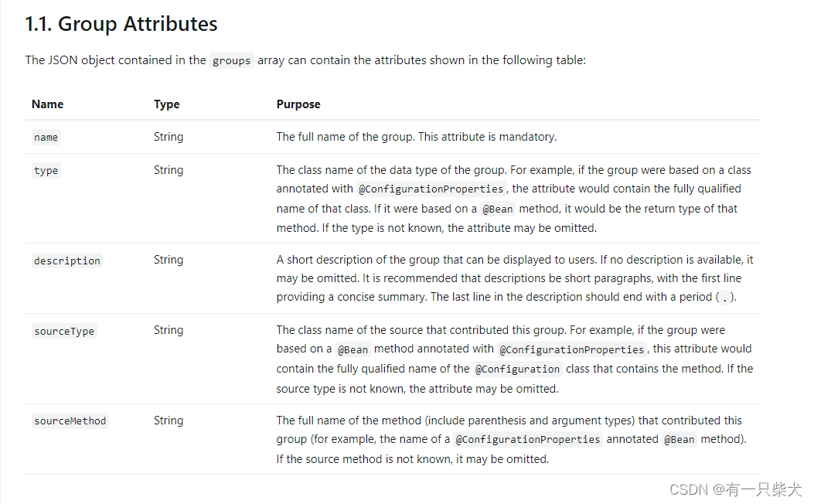Click @Bean code in the sourceMethod row
814x504 pixels.
[679, 440]
